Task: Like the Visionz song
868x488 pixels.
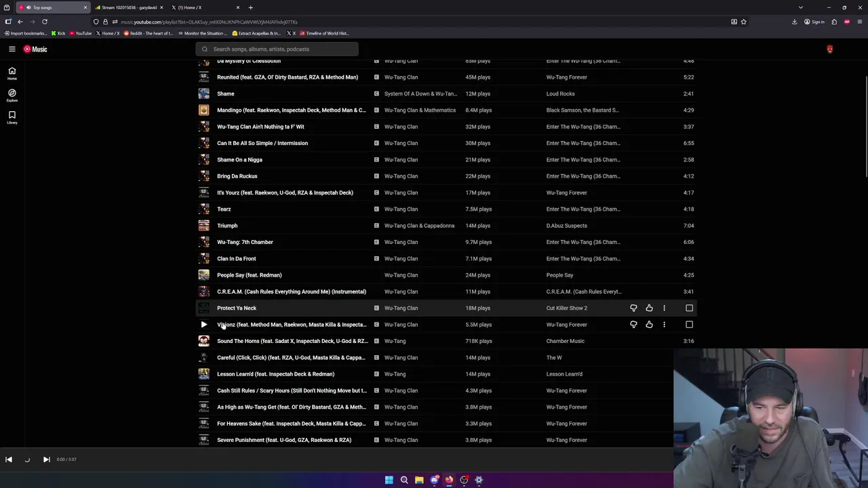Action: 649,325
